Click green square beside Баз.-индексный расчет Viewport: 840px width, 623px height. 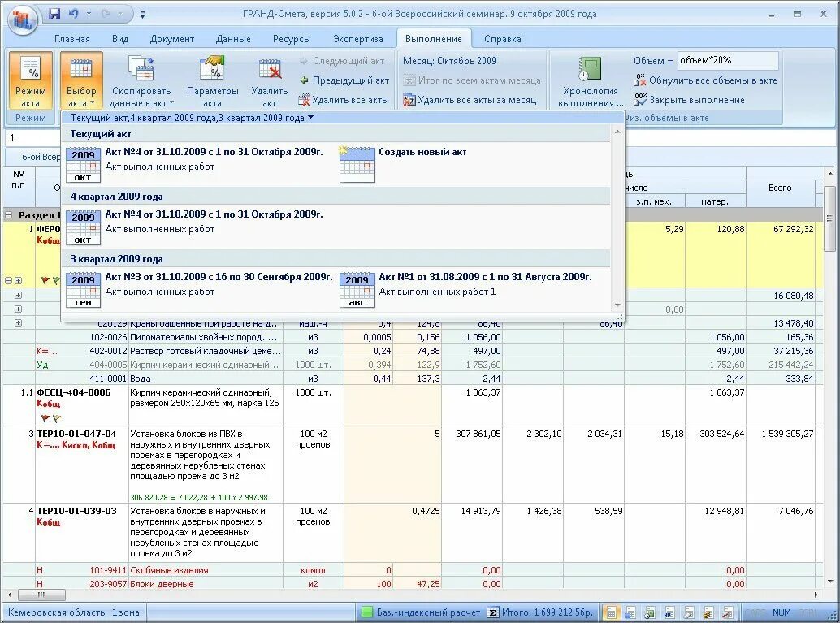click(x=367, y=612)
